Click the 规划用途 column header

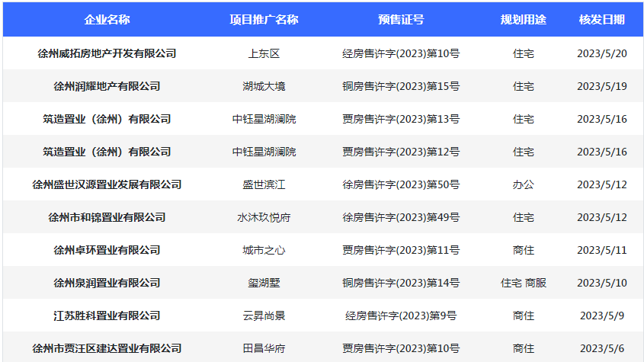[524, 19]
